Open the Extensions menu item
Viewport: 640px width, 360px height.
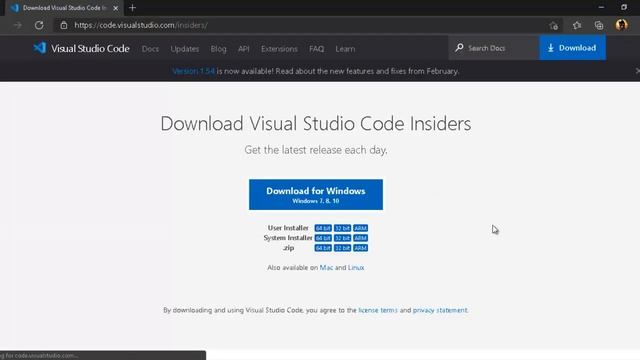(279, 49)
